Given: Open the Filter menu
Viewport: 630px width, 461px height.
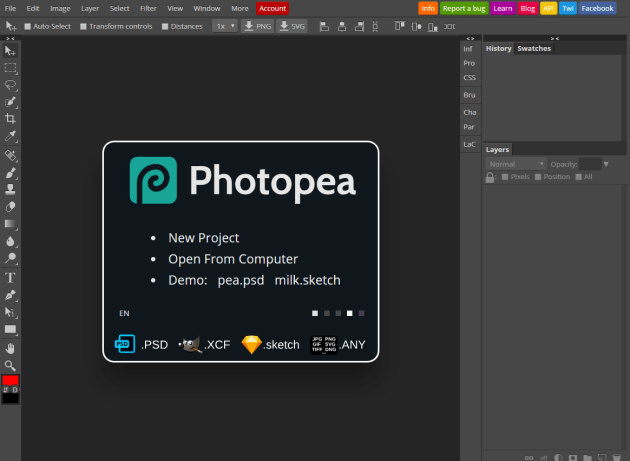Looking at the screenshot, I should tap(148, 8).
